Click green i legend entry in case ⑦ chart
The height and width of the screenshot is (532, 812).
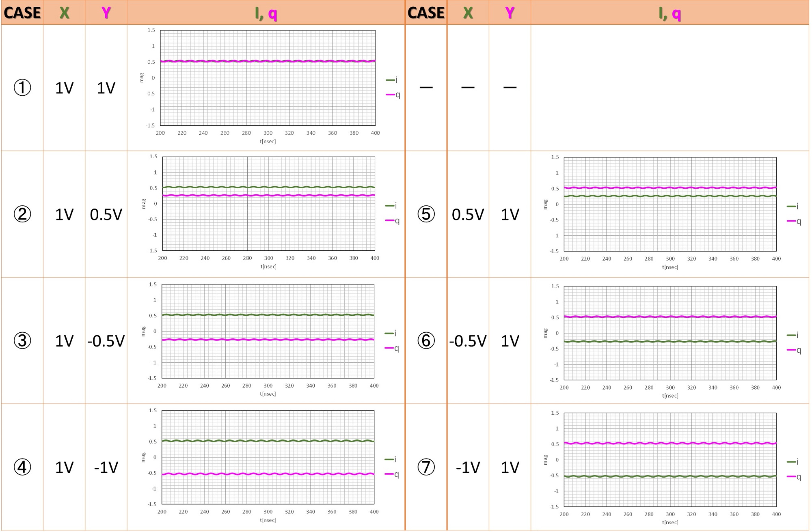(793, 462)
